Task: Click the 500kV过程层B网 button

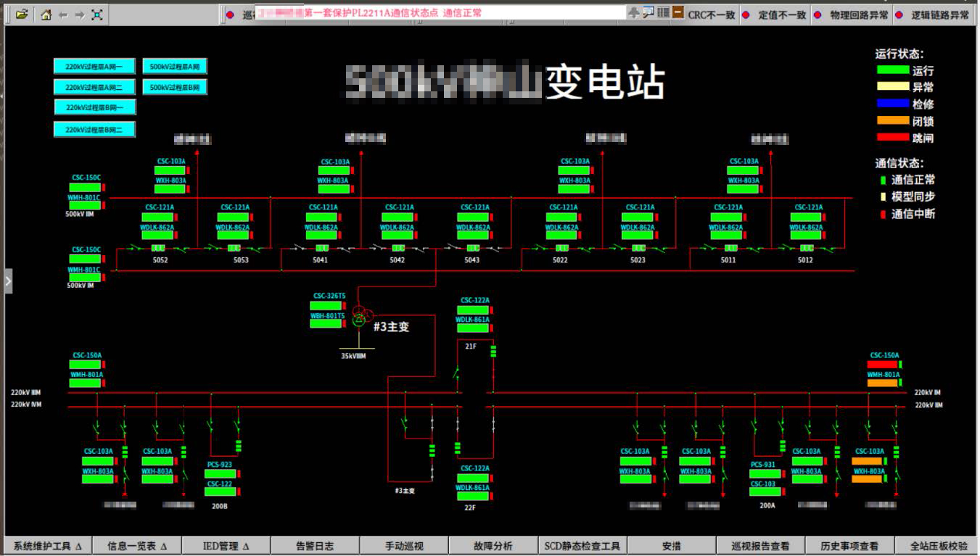Action: [174, 87]
